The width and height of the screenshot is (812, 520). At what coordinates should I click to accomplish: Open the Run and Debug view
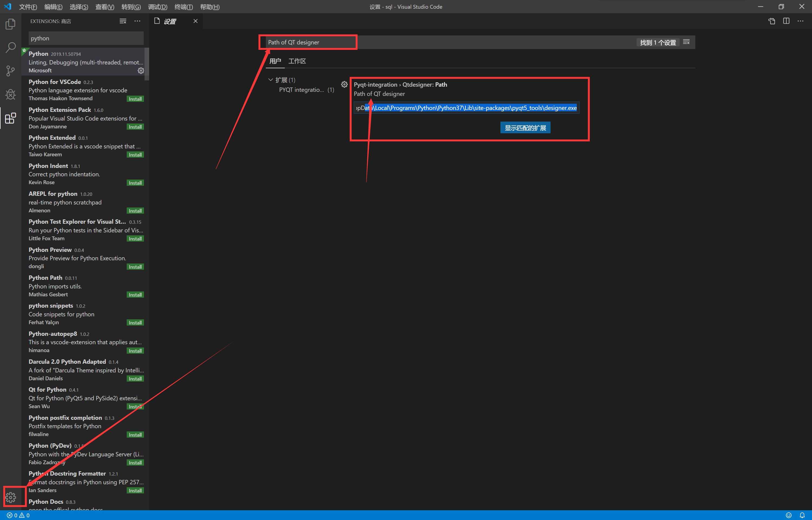(10, 95)
